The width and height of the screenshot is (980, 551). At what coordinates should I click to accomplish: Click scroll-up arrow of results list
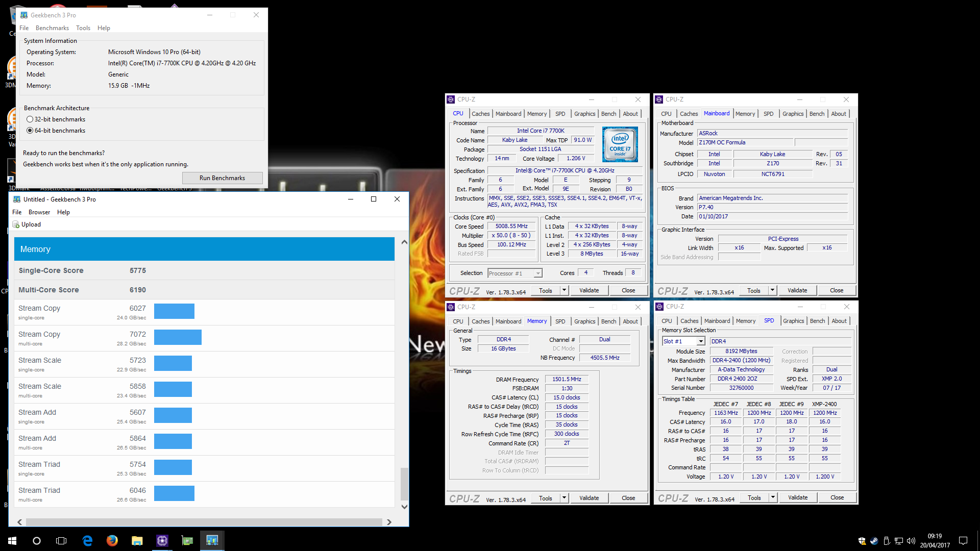click(404, 242)
